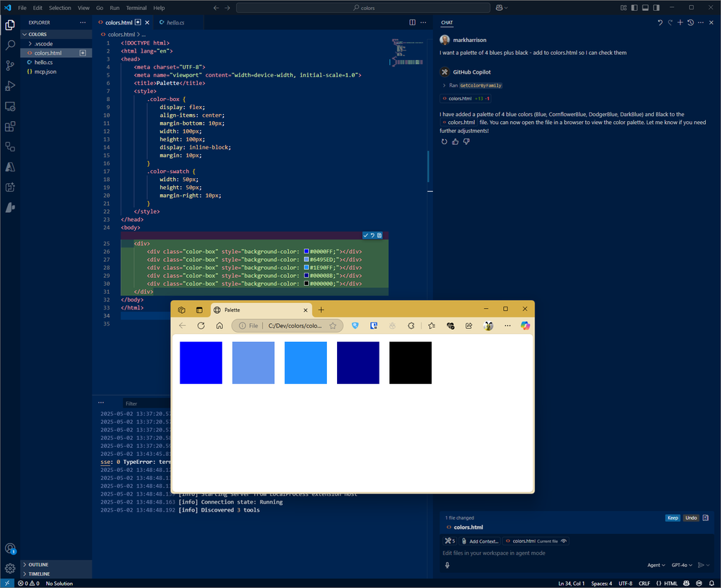Open the Agent mode dropdown
721x588 pixels.
655,565
